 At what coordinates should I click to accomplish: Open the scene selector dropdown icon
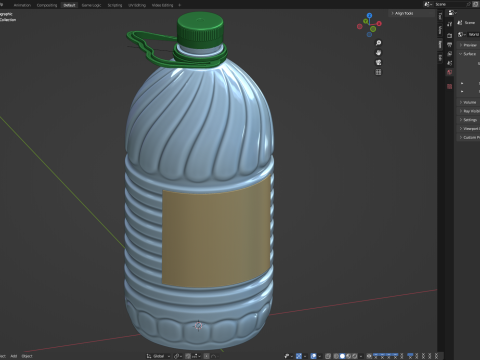pos(428,4)
